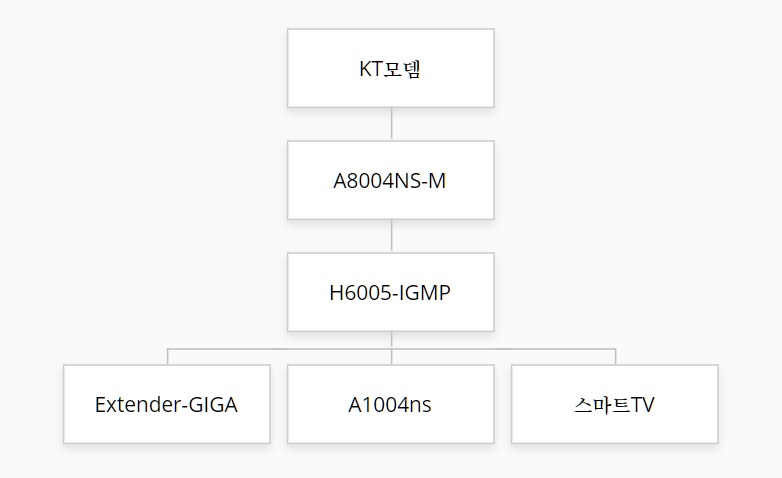Click the "KT모뎀" text label
The image size is (782, 478).
(x=390, y=69)
